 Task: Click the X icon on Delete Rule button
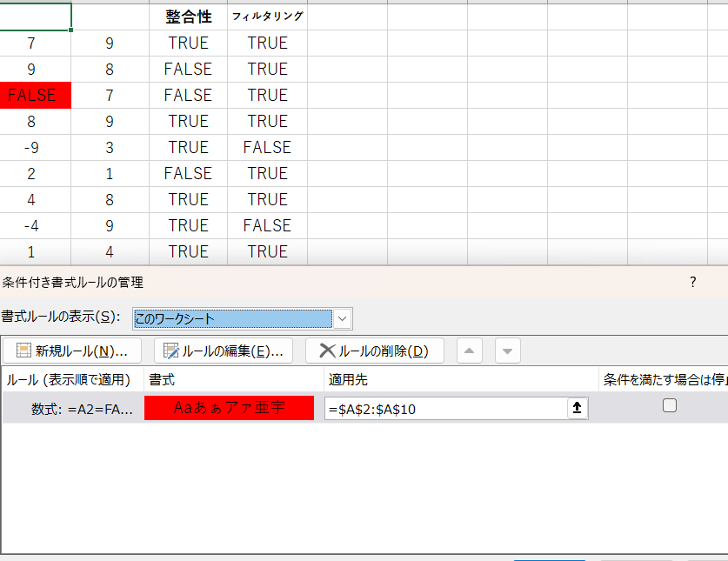point(327,351)
